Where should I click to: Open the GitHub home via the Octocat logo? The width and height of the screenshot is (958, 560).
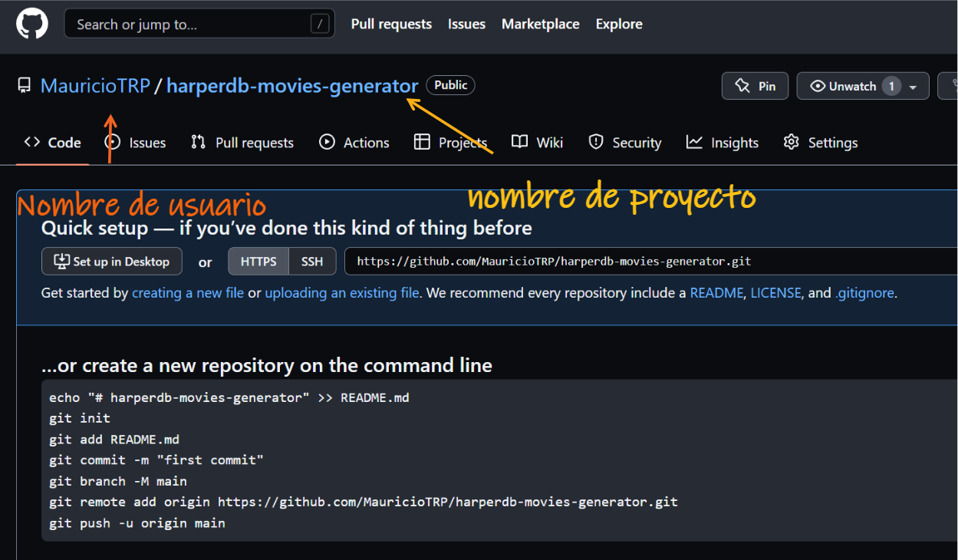coord(30,23)
